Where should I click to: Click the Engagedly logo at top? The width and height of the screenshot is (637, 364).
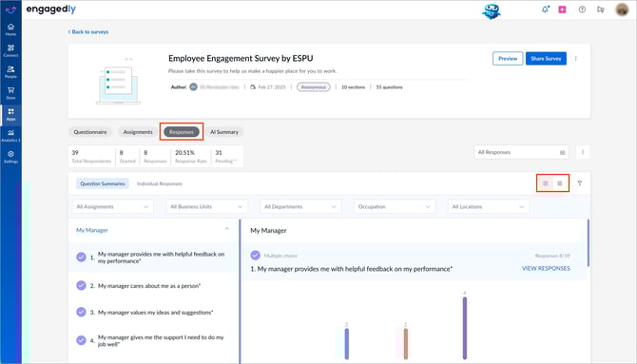(x=50, y=9)
